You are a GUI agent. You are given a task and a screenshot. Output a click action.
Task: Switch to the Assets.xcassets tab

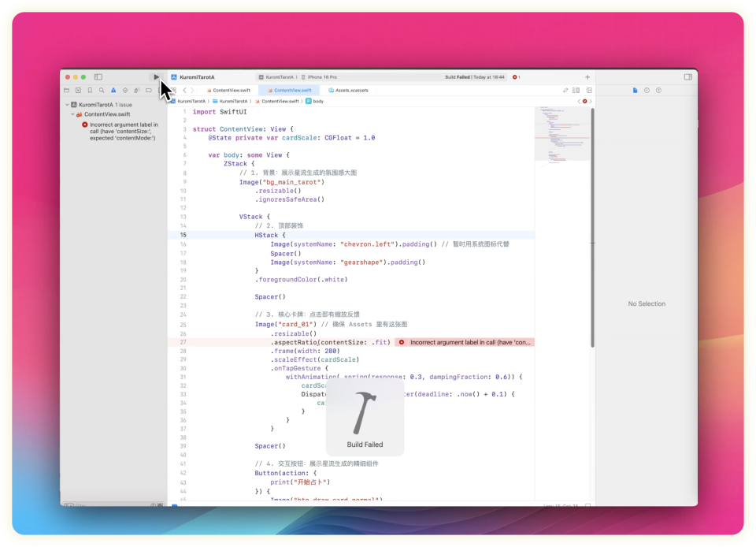point(348,91)
